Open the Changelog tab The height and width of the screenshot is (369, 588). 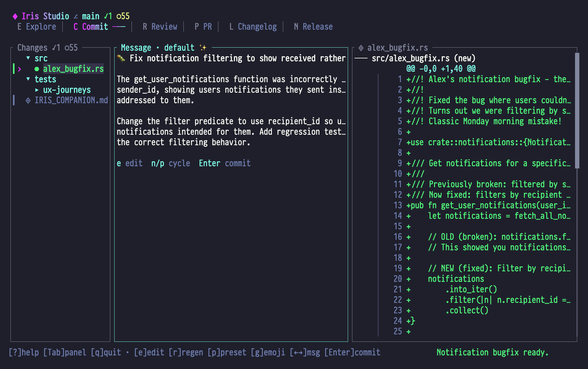coord(253,27)
